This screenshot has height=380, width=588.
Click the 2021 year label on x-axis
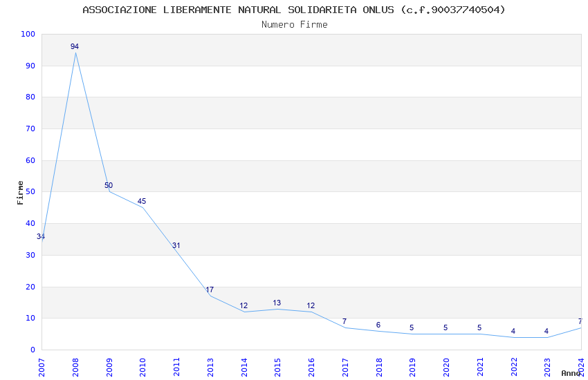tap(480, 367)
